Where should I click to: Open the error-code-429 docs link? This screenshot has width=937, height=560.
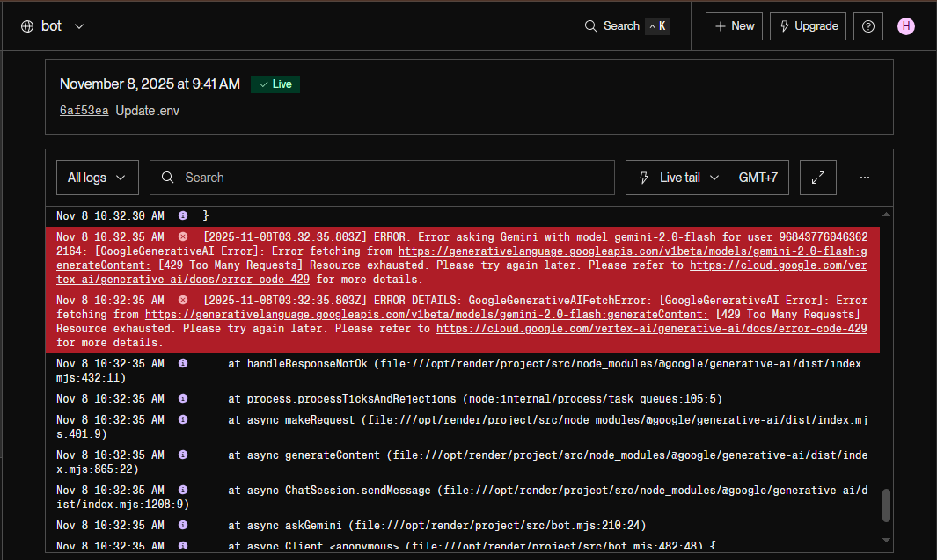[651, 329]
